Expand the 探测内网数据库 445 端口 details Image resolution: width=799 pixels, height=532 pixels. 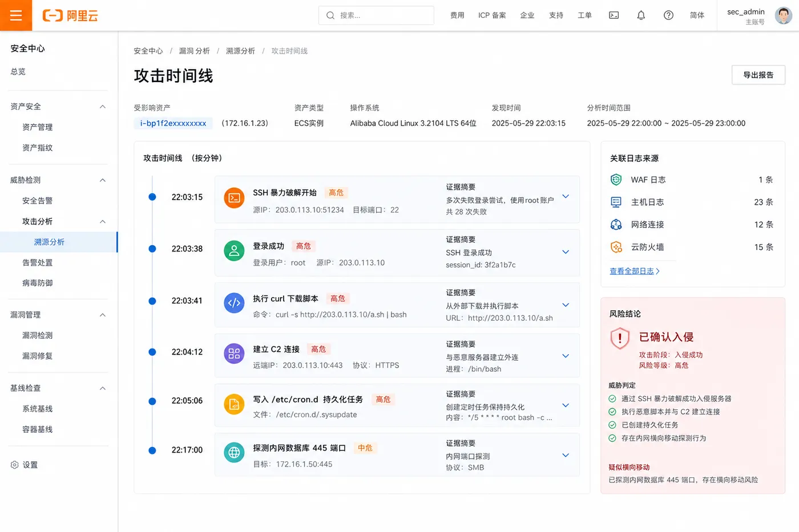click(566, 455)
